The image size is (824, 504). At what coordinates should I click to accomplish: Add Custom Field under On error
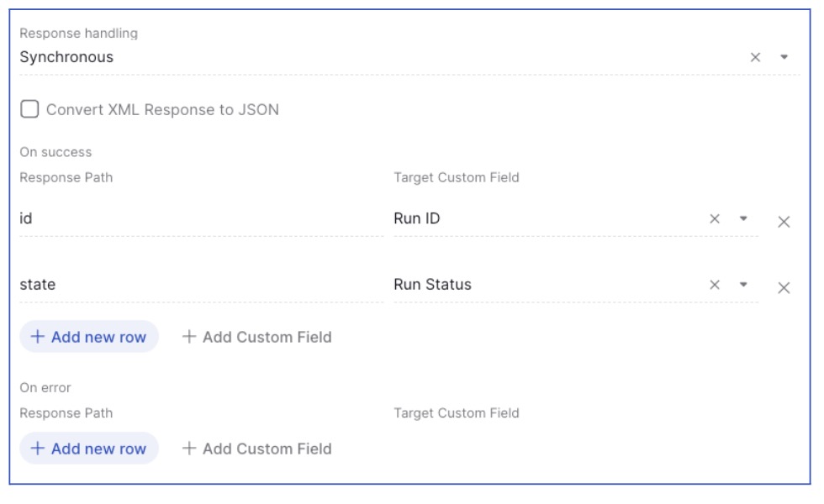[x=257, y=449]
